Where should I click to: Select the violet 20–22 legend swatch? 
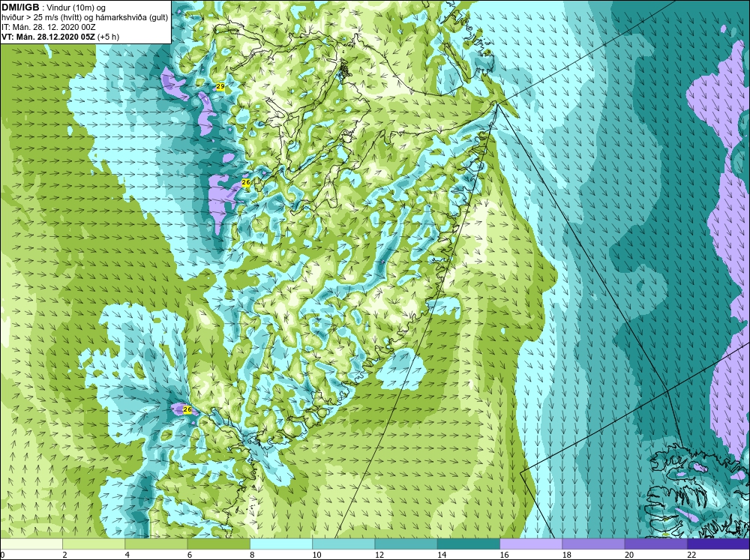pyautogui.click(x=656, y=544)
